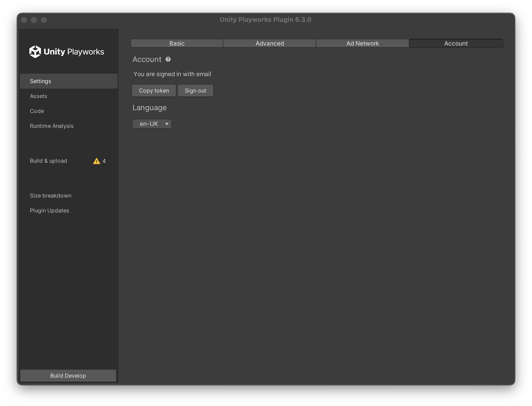532x406 pixels.
Task: Click the Account help question mark icon
Action: pyautogui.click(x=168, y=59)
